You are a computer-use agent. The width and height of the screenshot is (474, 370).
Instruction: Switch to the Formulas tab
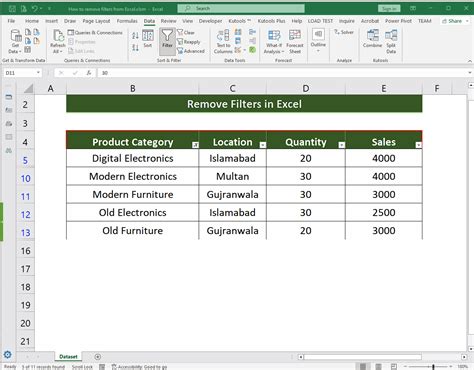coord(127,21)
